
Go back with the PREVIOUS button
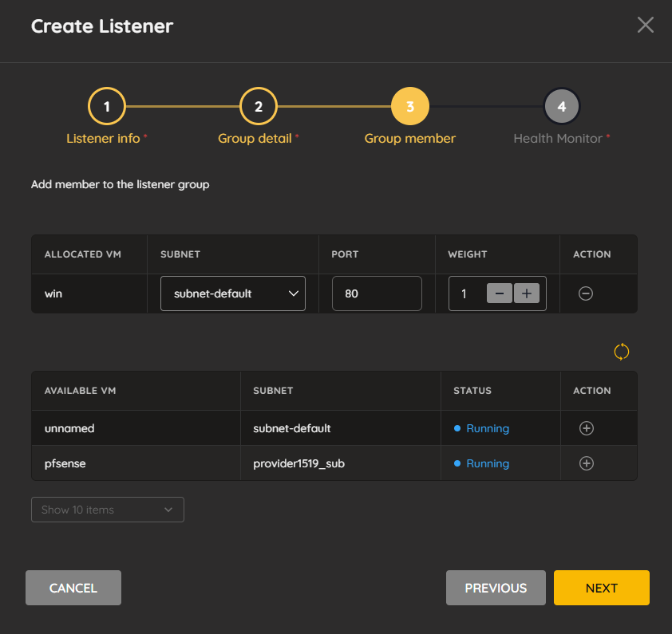coord(496,588)
